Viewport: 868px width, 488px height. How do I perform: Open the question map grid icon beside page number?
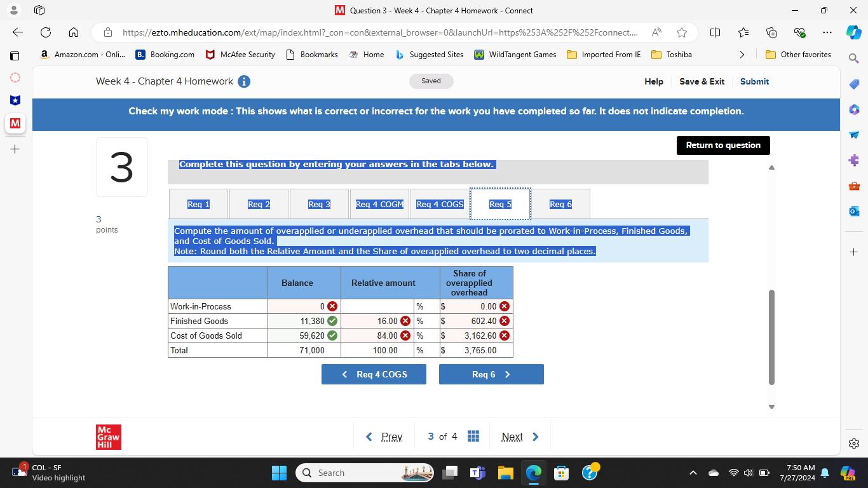[473, 436]
